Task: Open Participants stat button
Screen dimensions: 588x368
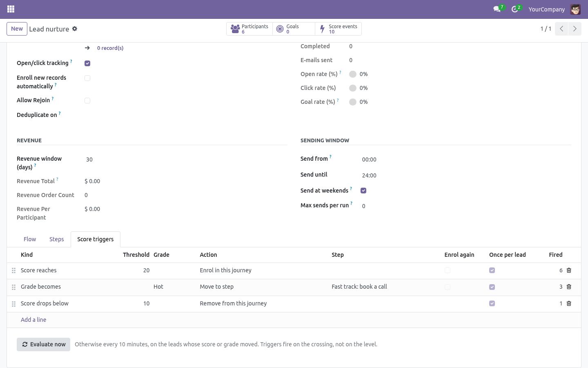Action: [x=249, y=29]
